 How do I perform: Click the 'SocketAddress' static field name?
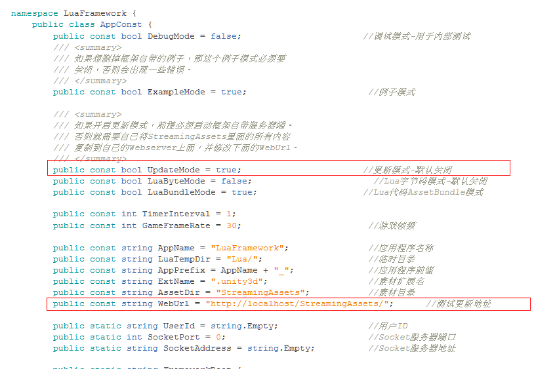[x=197, y=348]
